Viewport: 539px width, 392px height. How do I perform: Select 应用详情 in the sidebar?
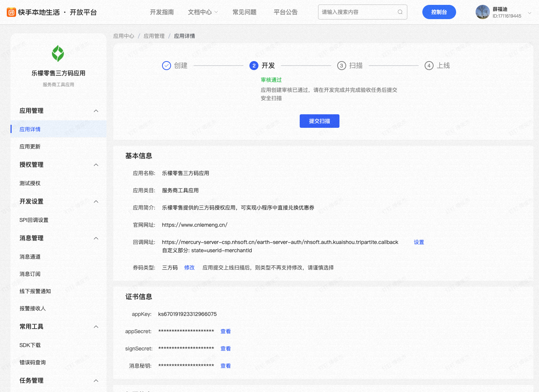coord(59,129)
